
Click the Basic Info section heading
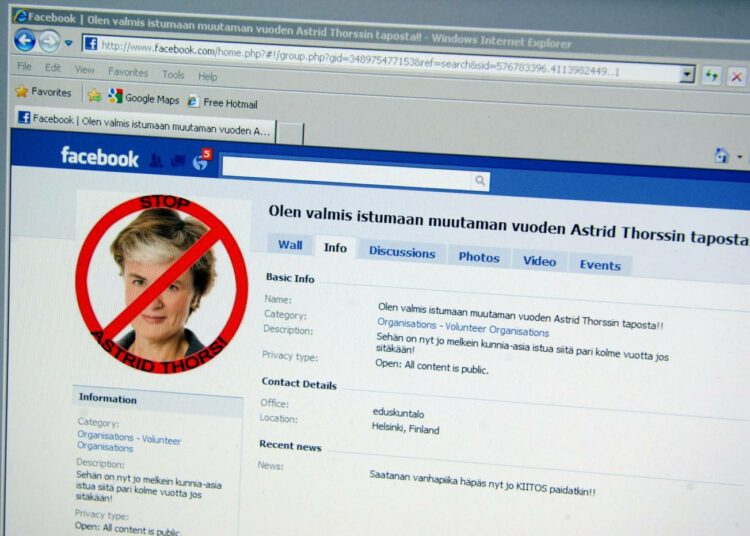coord(290,278)
